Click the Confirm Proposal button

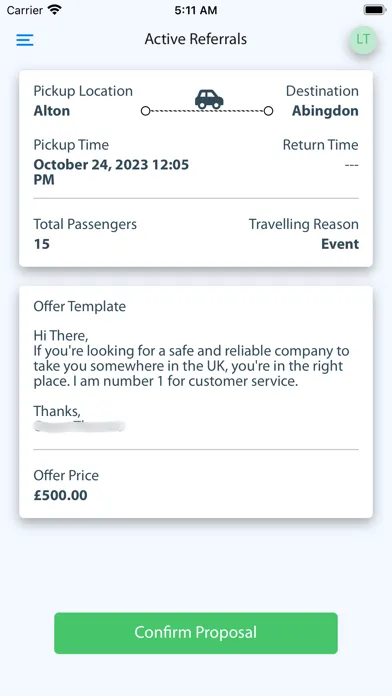196,633
